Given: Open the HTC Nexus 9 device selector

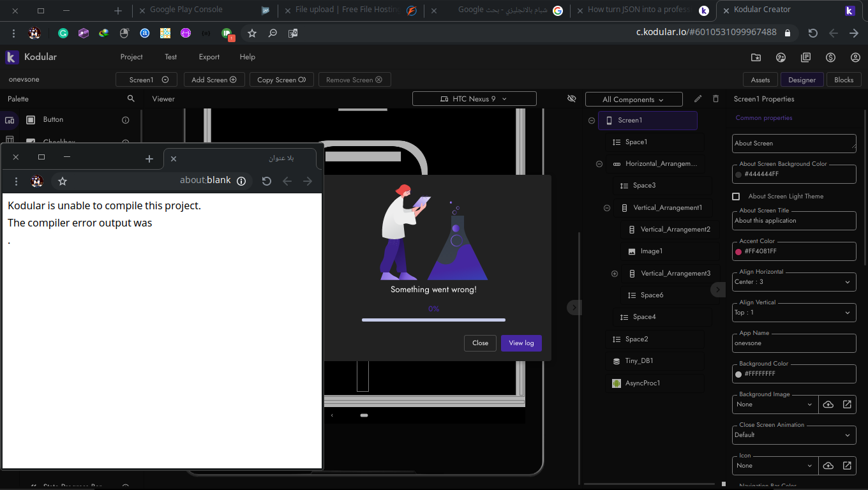Looking at the screenshot, I should [474, 98].
